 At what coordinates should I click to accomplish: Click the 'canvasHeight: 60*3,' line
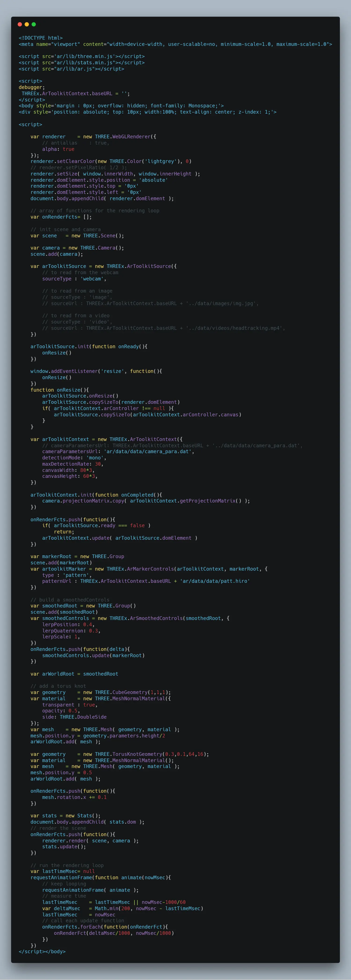[x=70, y=476]
